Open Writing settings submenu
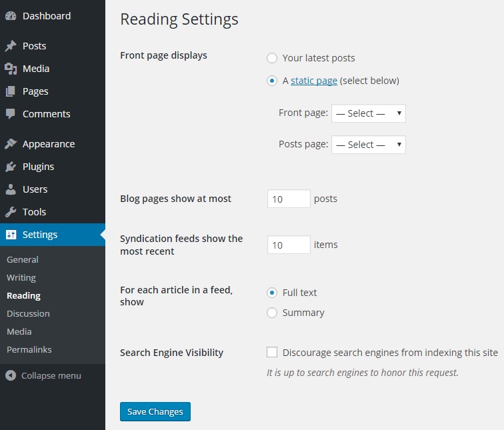 [21, 278]
